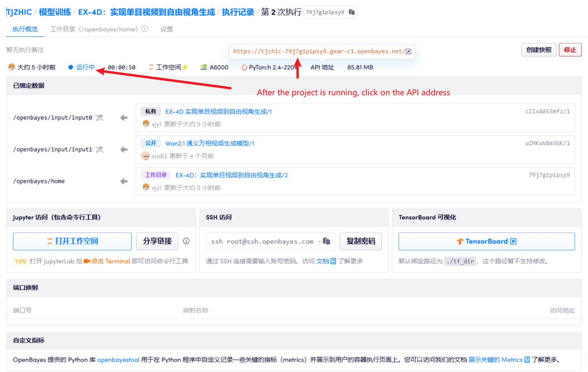Open the openbayestool library link

(x=118, y=360)
